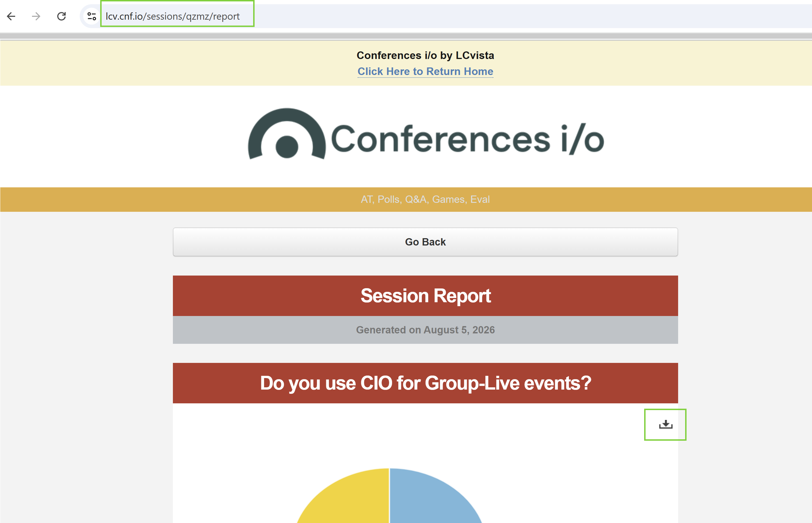Click the AT, Polls, Q&A, Games, Eval banner text
Viewport: 812px width, 523px height.
(425, 199)
